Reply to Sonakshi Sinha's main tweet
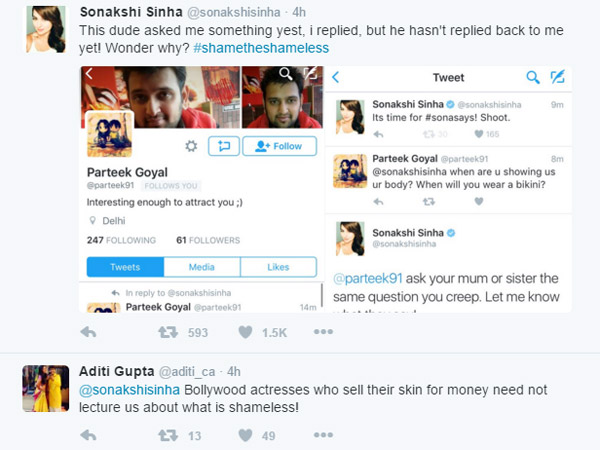600x450 pixels. pyautogui.click(x=88, y=331)
